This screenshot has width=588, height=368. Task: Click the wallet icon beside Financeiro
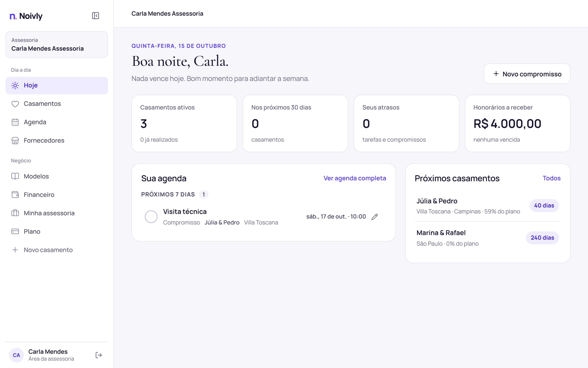click(x=15, y=195)
